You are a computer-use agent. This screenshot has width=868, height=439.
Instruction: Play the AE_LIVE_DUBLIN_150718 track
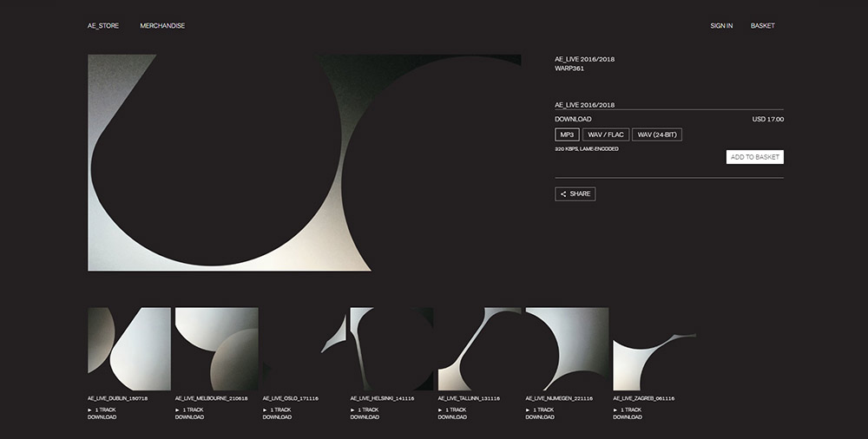[90, 410]
